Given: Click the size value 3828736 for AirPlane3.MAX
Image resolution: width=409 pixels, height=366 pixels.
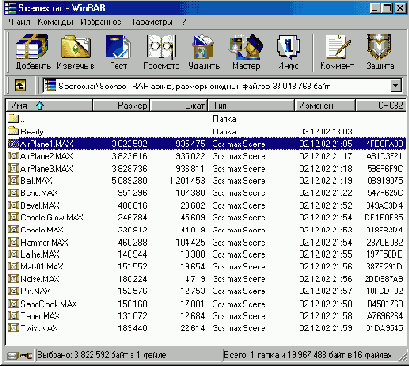Looking at the screenshot, I should pyautogui.click(x=129, y=168).
